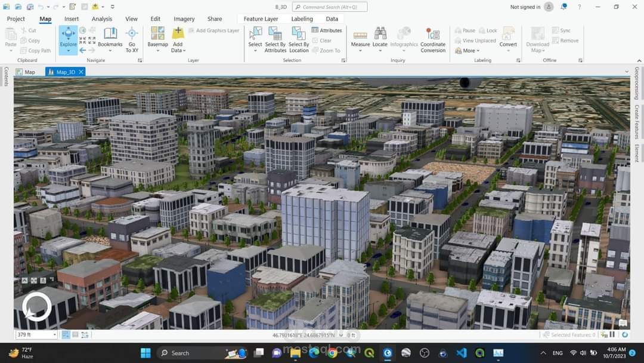Open the selection Attributes pane

[327, 30]
